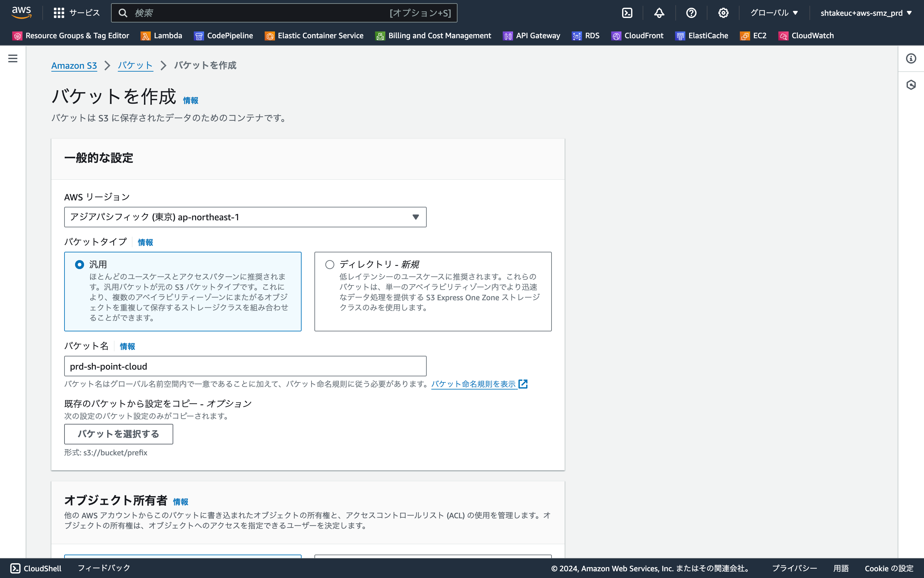Click the バケットを作成 breadcrumb text

(205, 66)
